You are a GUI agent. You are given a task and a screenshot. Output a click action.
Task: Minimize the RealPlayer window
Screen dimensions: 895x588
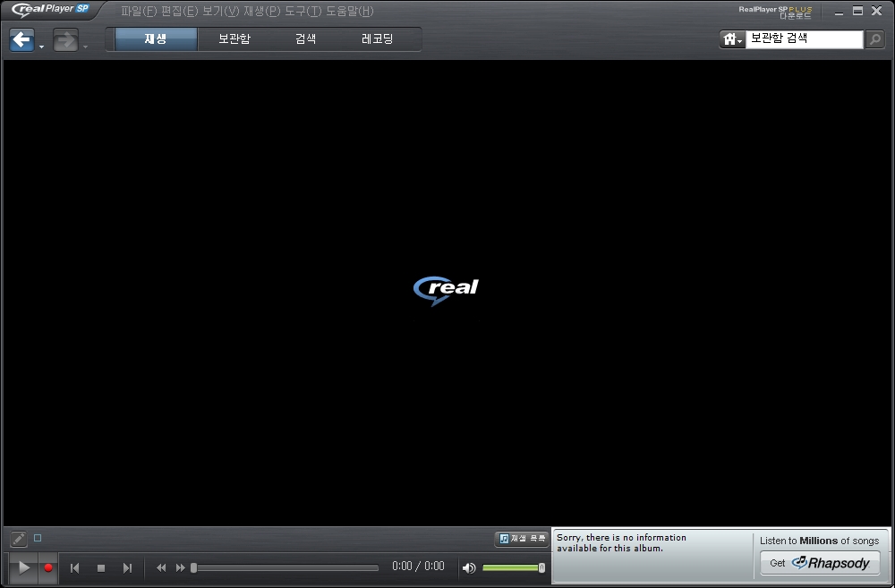click(x=840, y=12)
